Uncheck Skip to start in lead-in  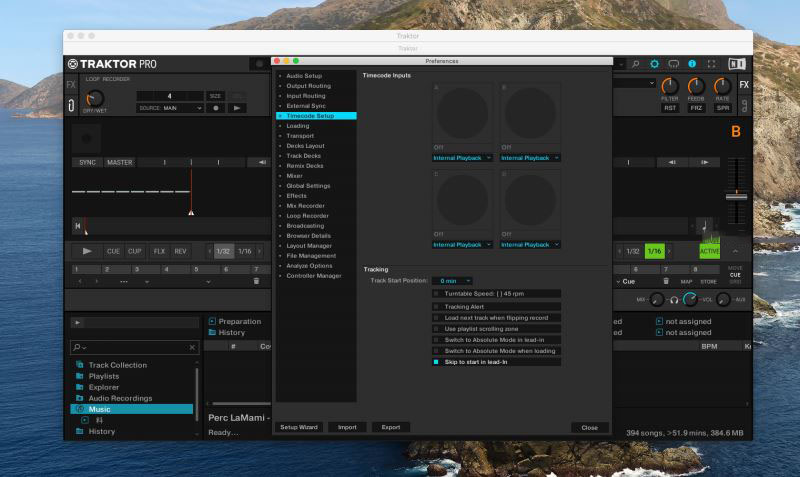pos(436,362)
